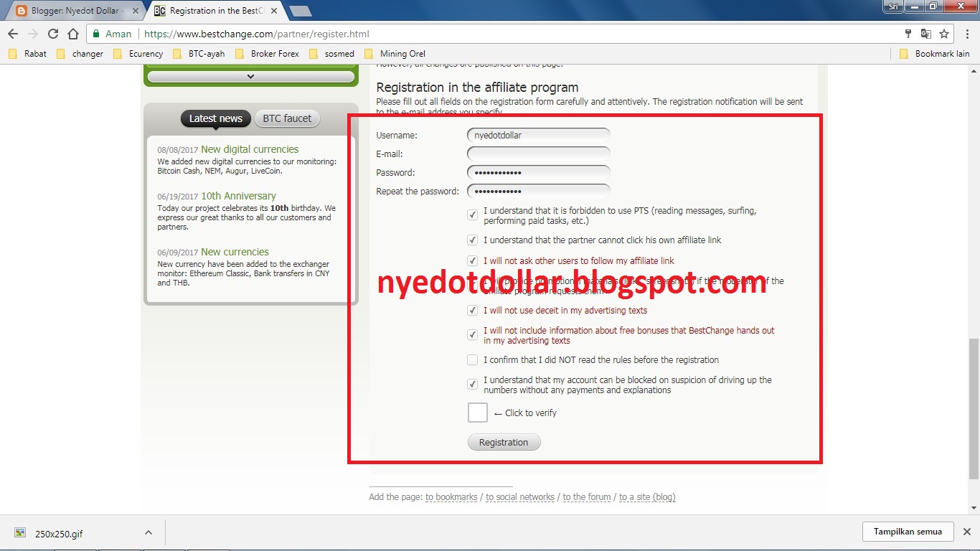Close the BestChange registration tab
980x551 pixels.
(273, 11)
